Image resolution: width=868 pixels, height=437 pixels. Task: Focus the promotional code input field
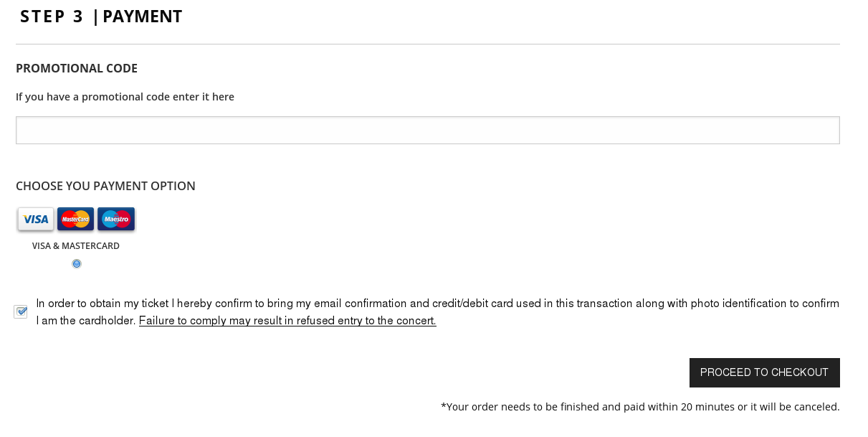tap(427, 130)
